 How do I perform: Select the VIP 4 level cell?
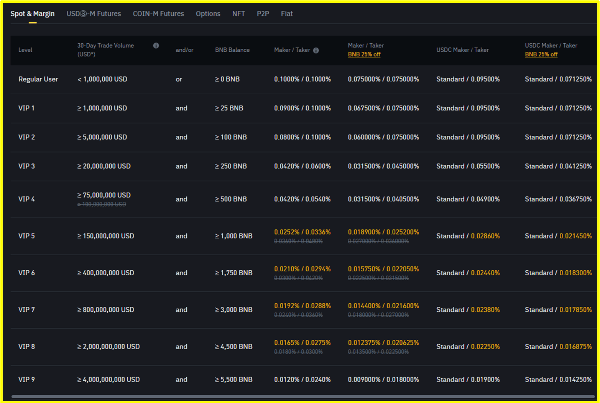[x=26, y=199]
